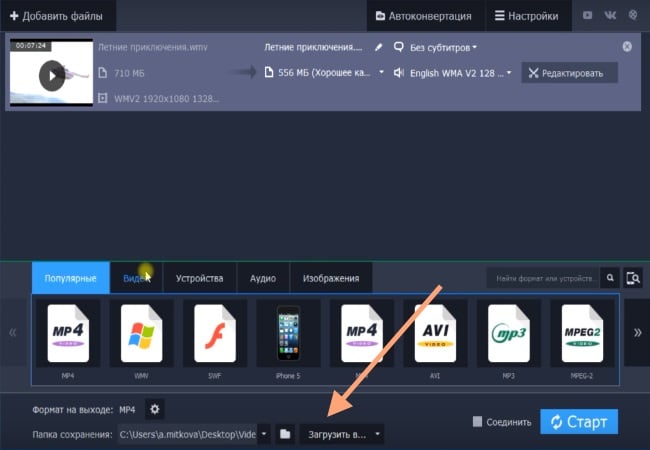Open the device detection icon
The height and width of the screenshot is (450, 650).
632,278
